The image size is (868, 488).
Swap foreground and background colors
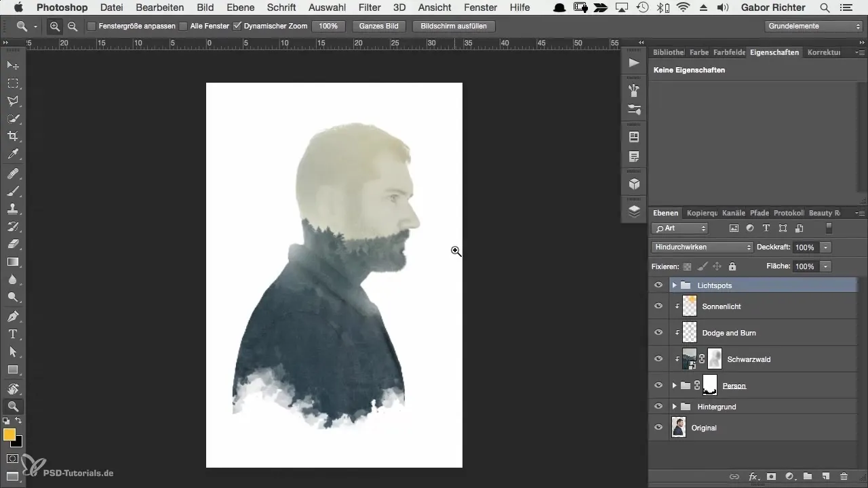(18, 421)
